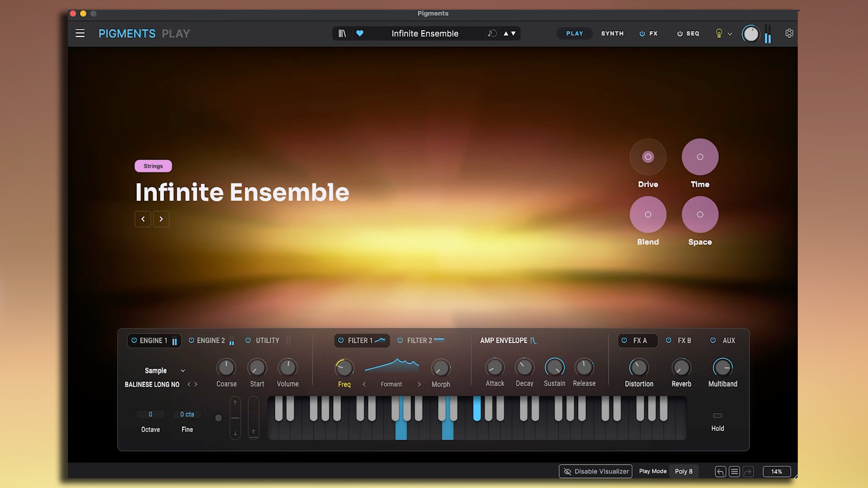Select the ENGINE 2 tab
The height and width of the screenshot is (488, 868).
point(211,341)
